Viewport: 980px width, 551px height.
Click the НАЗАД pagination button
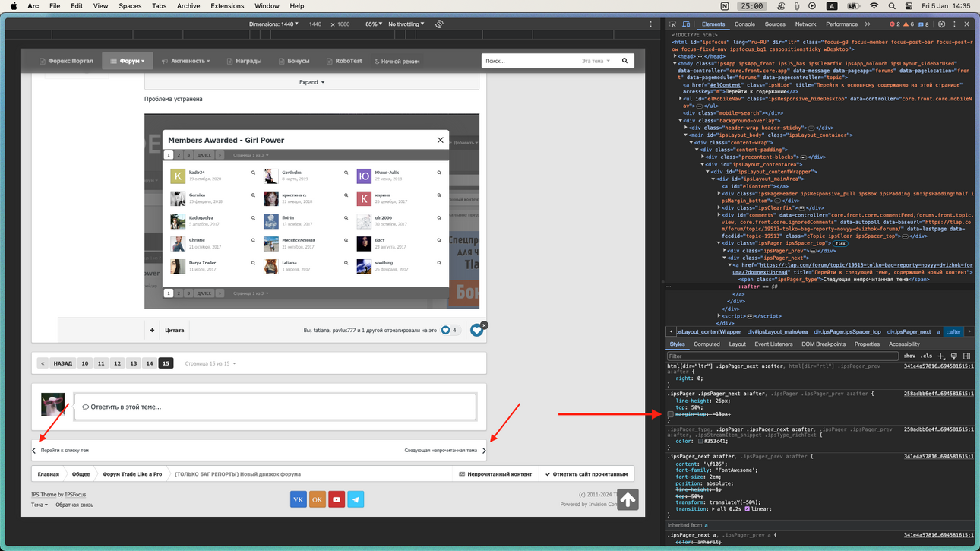pyautogui.click(x=63, y=363)
